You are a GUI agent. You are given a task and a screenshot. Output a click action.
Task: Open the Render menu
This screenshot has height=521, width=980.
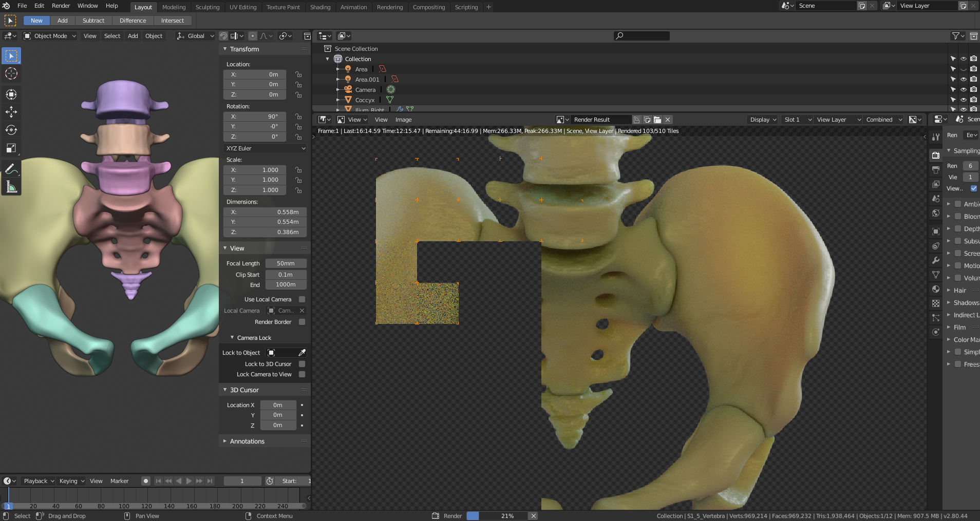point(61,6)
